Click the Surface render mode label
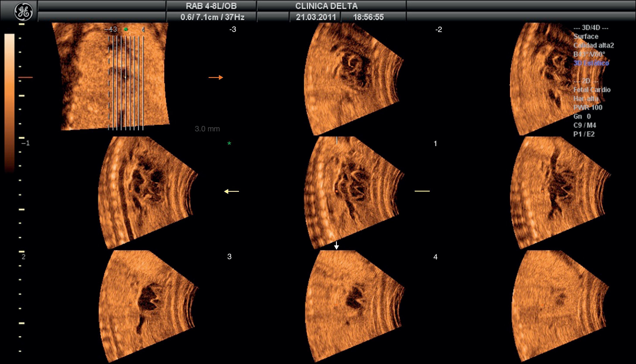636x364 pixels. pyautogui.click(x=586, y=37)
